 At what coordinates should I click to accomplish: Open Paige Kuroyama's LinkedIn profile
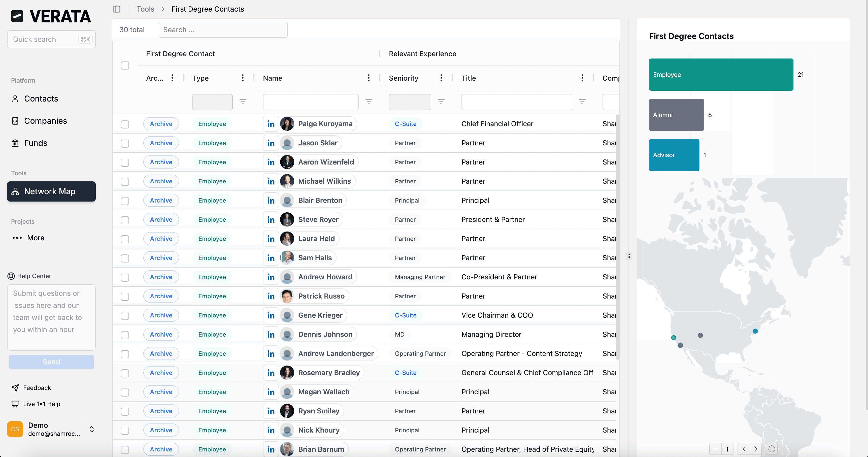click(x=271, y=124)
